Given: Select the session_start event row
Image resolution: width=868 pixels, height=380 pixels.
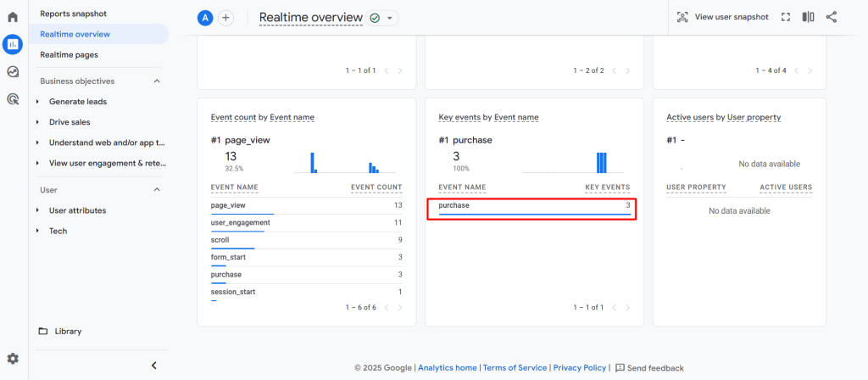Looking at the screenshot, I should 306,292.
